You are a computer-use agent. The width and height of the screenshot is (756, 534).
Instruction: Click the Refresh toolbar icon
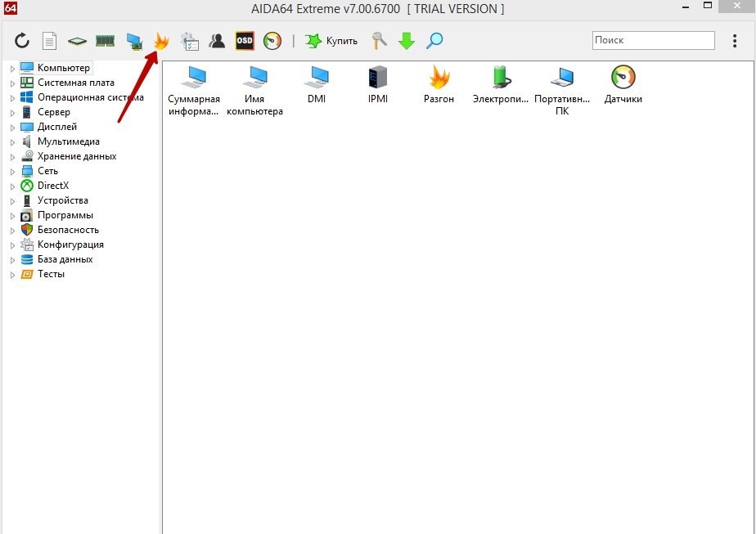point(22,41)
